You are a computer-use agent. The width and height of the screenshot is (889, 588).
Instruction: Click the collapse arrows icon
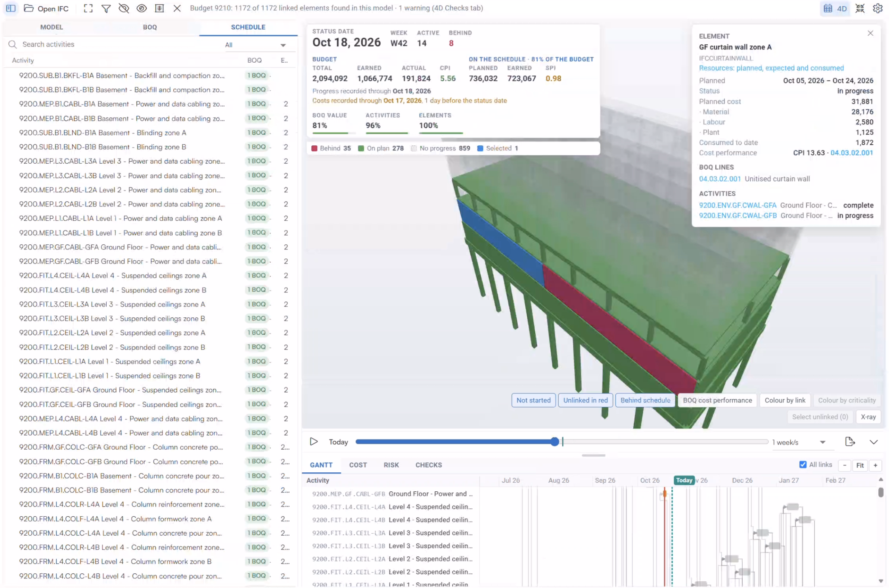860,8
